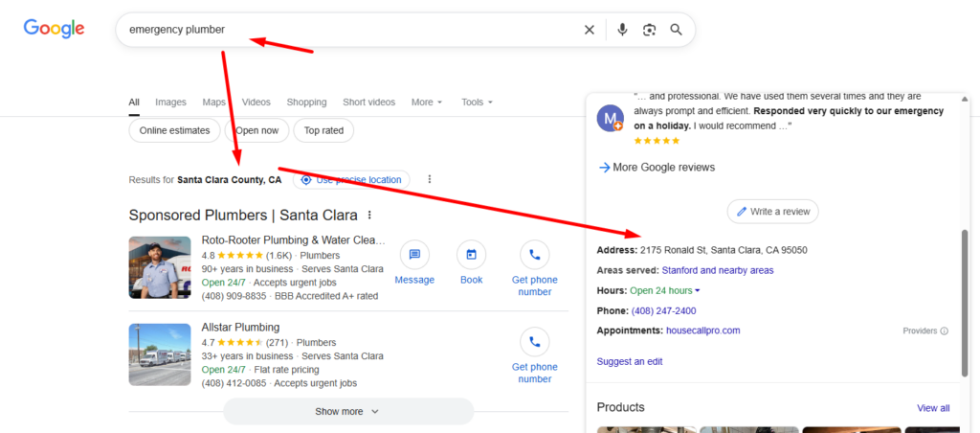The width and height of the screenshot is (980, 433).
Task: Expand the More search categories dropdown
Action: 427,103
